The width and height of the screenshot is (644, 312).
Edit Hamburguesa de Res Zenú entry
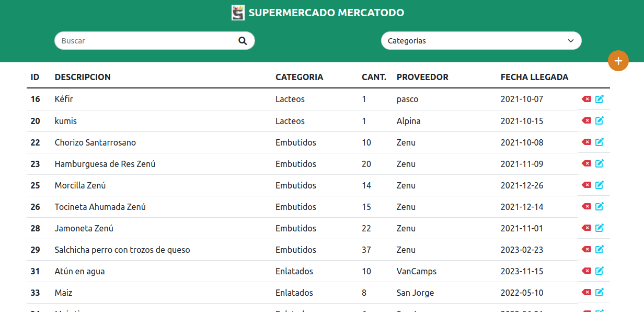coord(600,163)
